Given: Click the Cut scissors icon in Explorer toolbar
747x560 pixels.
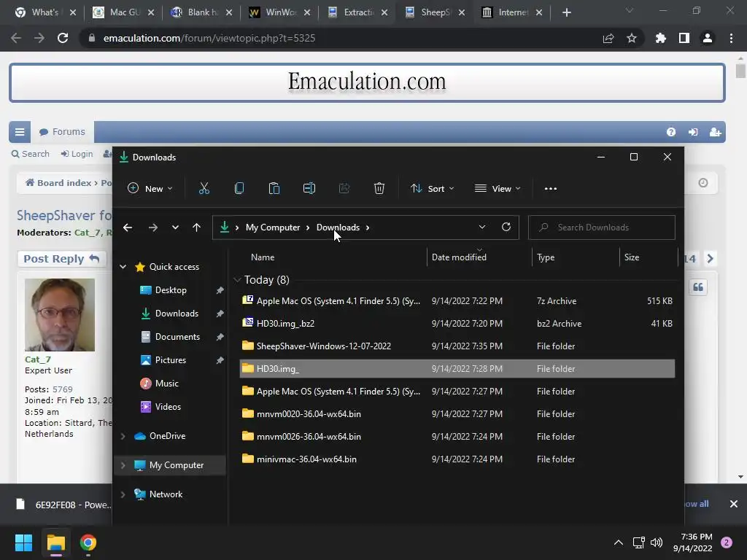Looking at the screenshot, I should [x=204, y=189].
